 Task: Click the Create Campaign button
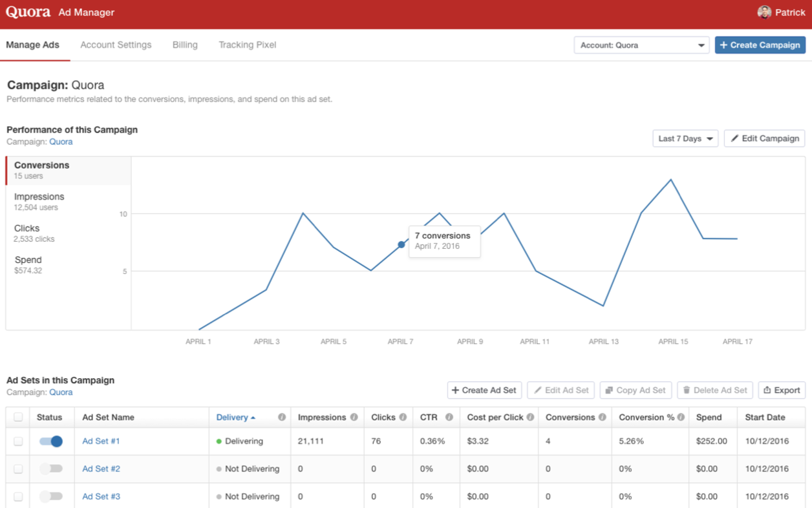coord(760,45)
